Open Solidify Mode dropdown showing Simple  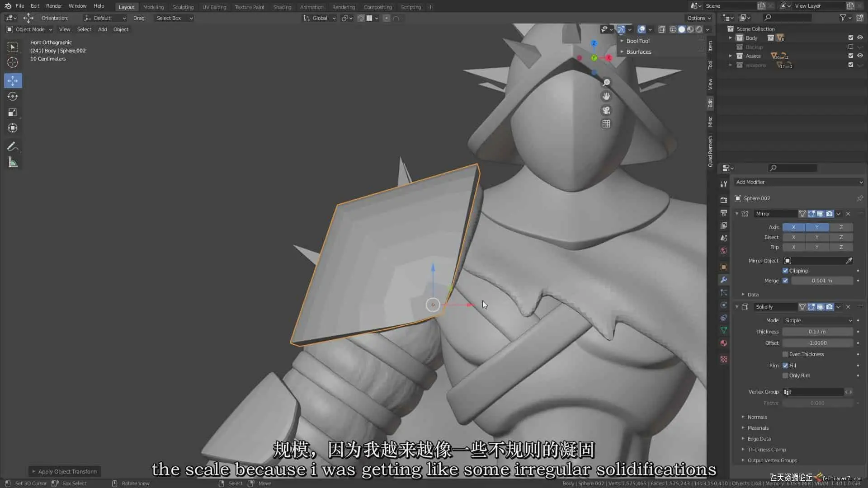coord(818,320)
